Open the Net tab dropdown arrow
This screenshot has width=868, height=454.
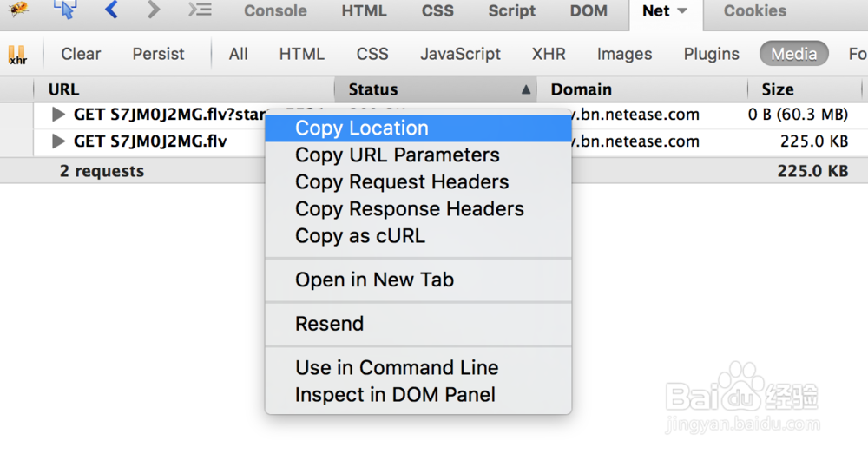point(682,11)
